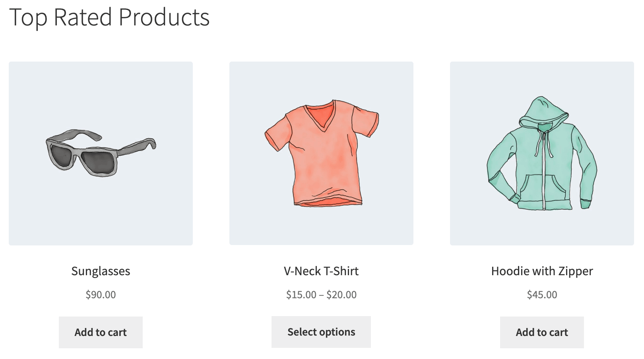Click the $90.00 Sunglasses price

(101, 295)
